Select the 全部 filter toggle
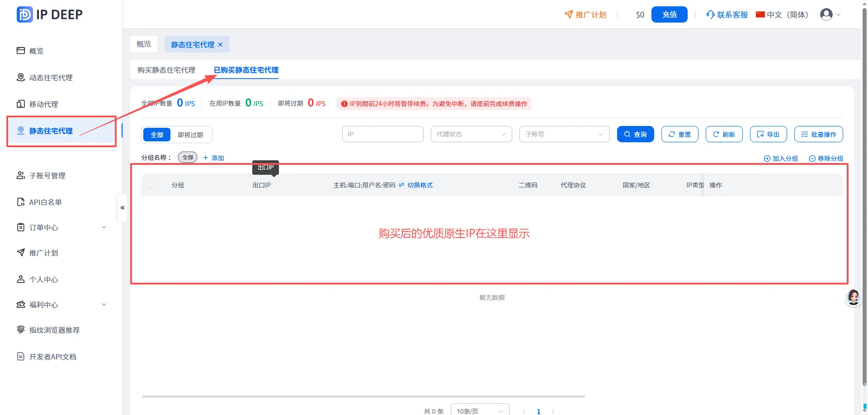The image size is (868, 415). [157, 135]
